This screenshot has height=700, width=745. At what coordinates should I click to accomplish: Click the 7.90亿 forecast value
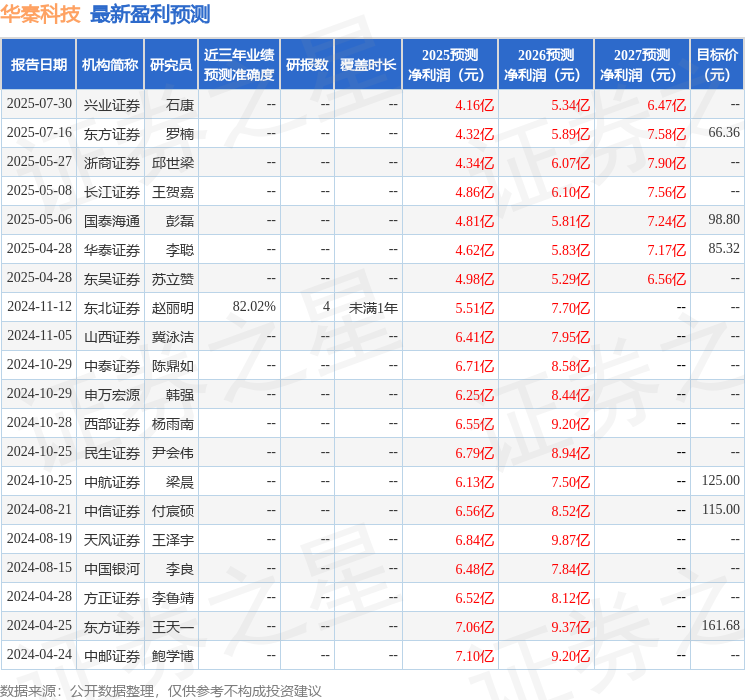click(666, 163)
